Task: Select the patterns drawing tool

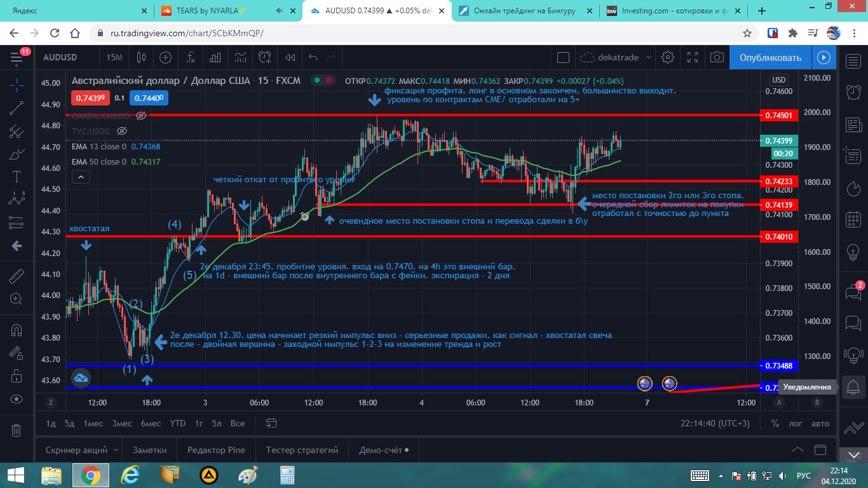Action: (17, 200)
